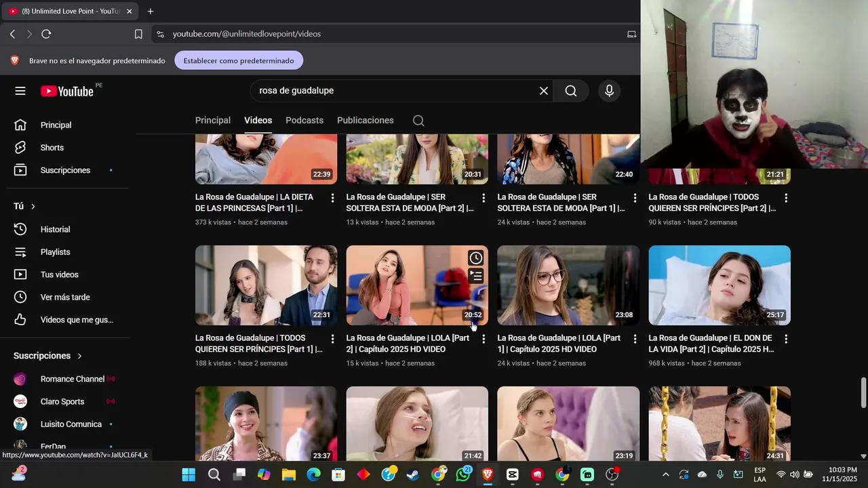Go back with browser back arrow
The image size is (868, 488).
click(12, 34)
